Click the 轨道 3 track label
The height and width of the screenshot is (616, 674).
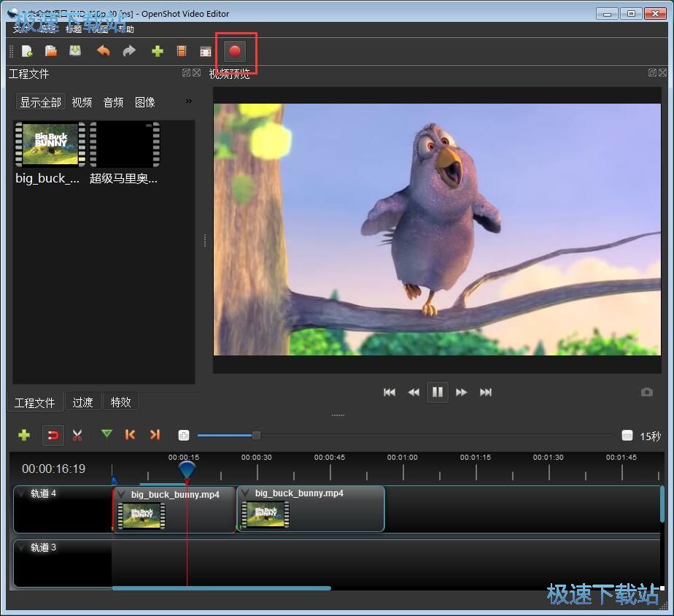tap(44, 547)
